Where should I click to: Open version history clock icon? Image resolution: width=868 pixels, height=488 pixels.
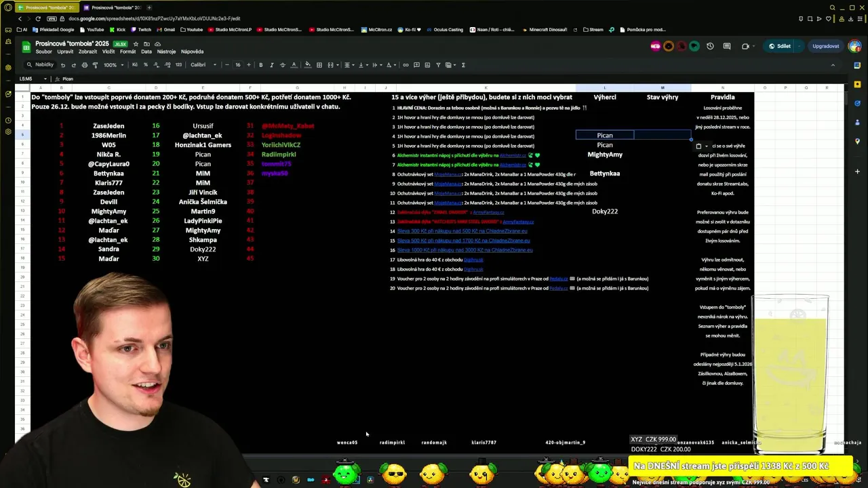[x=710, y=46]
